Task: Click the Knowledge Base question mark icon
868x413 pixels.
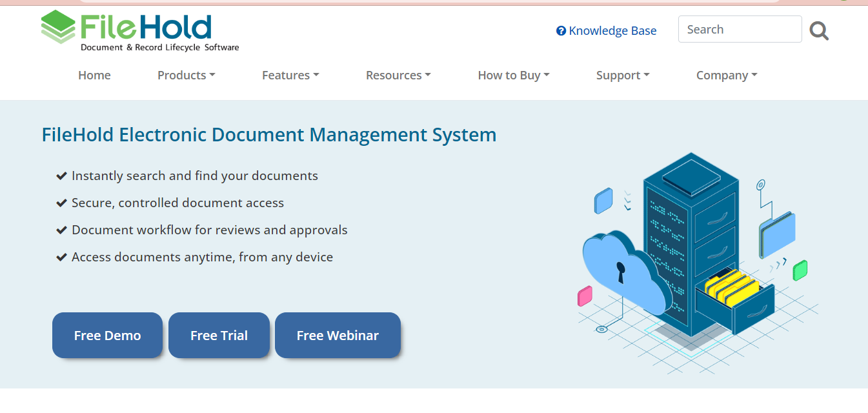Action: (x=561, y=31)
